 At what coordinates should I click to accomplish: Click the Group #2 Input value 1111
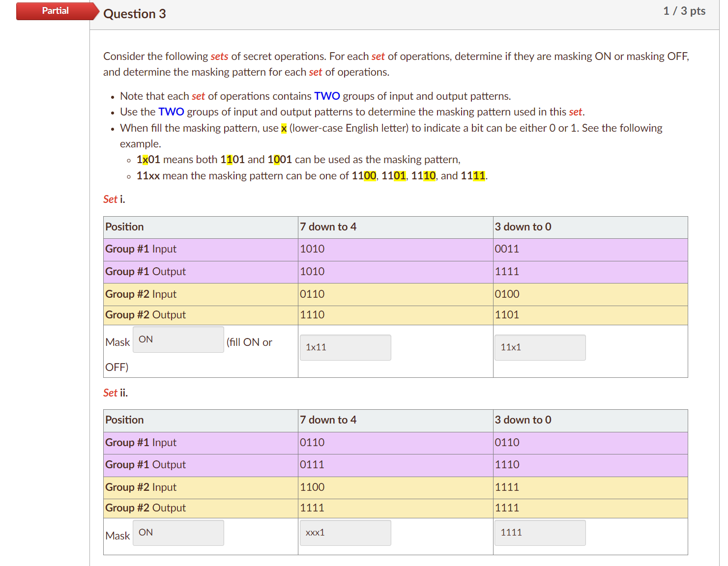coord(507,487)
